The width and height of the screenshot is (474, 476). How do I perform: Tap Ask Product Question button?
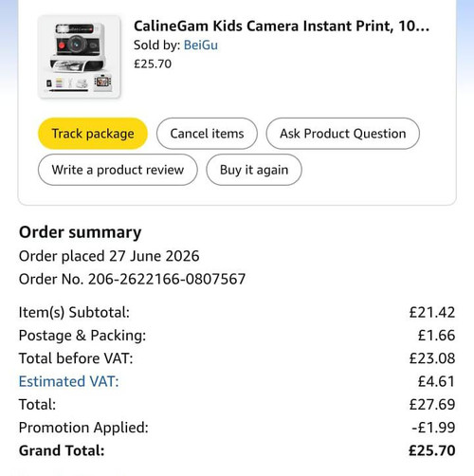(343, 134)
